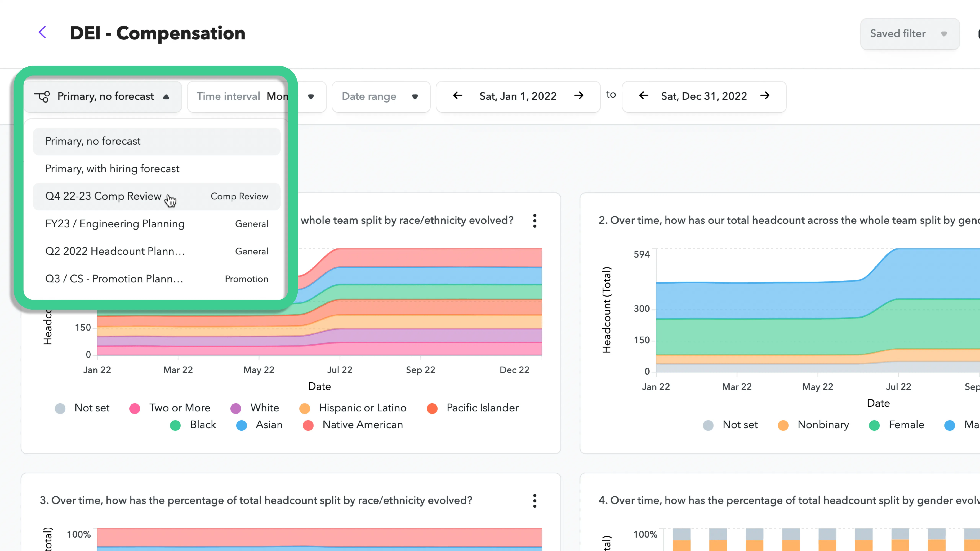The width and height of the screenshot is (980, 551).
Task: Click the 594 y-axis value in chart 2
Action: [x=641, y=254]
